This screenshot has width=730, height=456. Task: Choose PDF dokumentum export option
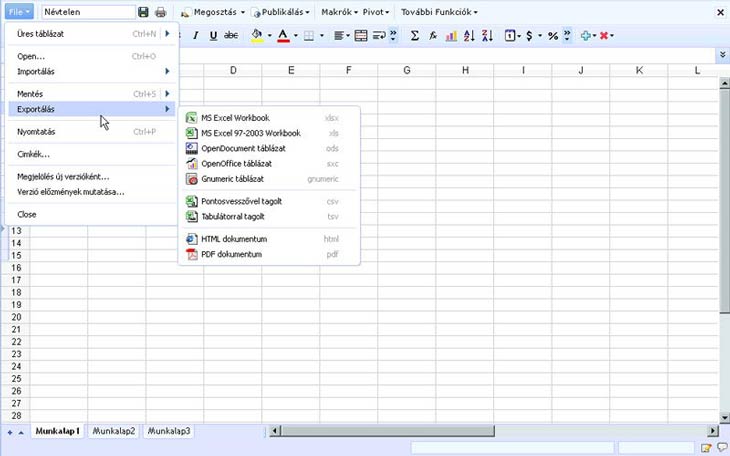[231, 254]
